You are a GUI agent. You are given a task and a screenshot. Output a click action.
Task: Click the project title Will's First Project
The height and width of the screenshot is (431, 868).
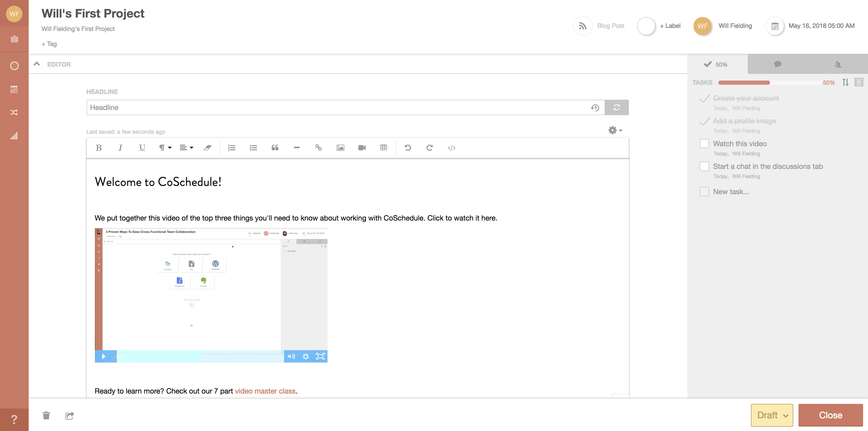coord(93,13)
